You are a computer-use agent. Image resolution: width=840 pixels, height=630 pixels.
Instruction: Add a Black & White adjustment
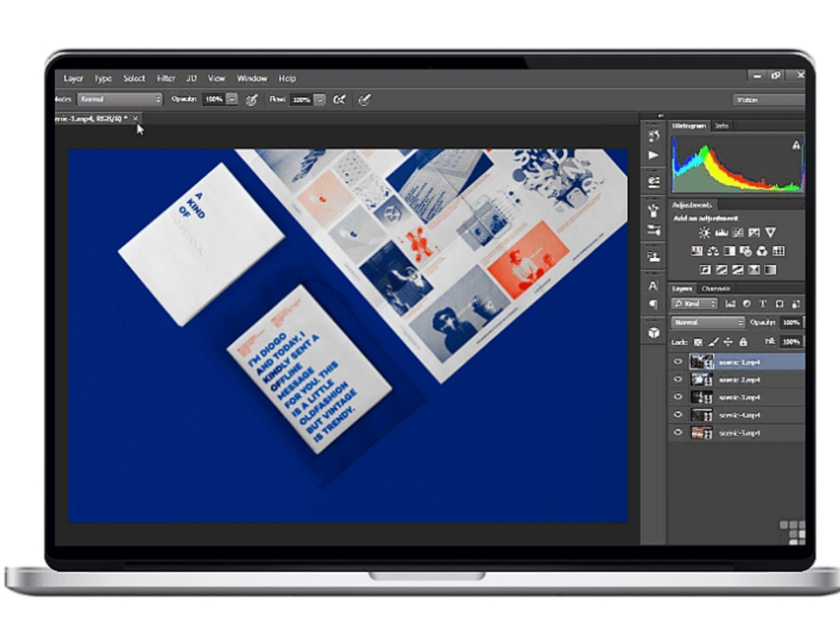(x=729, y=251)
